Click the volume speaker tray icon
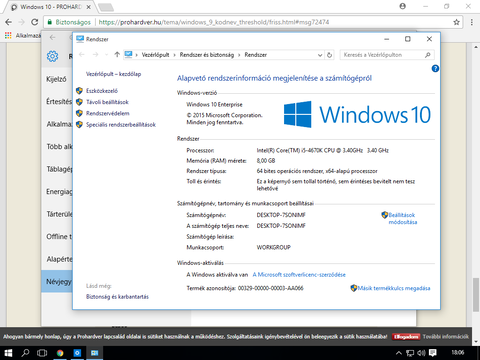The height and width of the screenshot is (360, 480). (421, 353)
